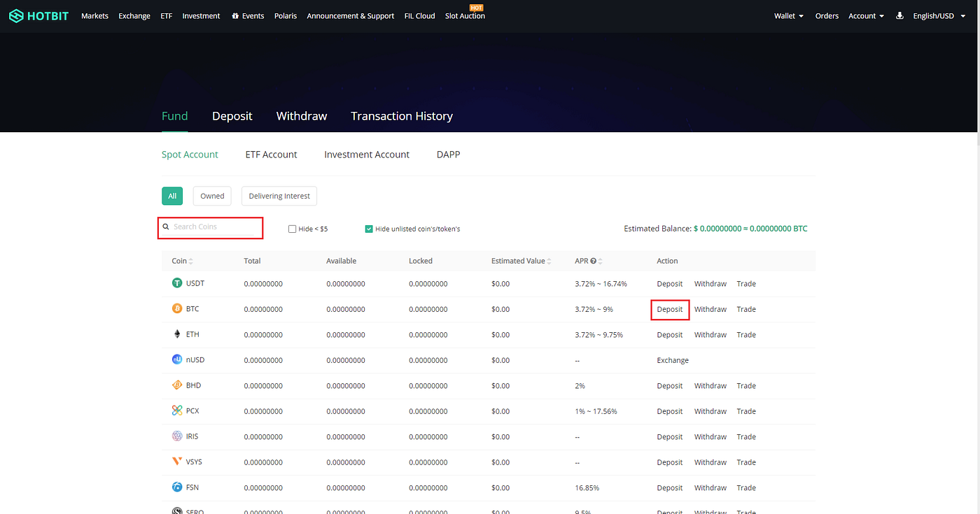The image size is (980, 514).
Task: Switch to the Withdraw tab
Action: pyautogui.click(x=302, y=116)
